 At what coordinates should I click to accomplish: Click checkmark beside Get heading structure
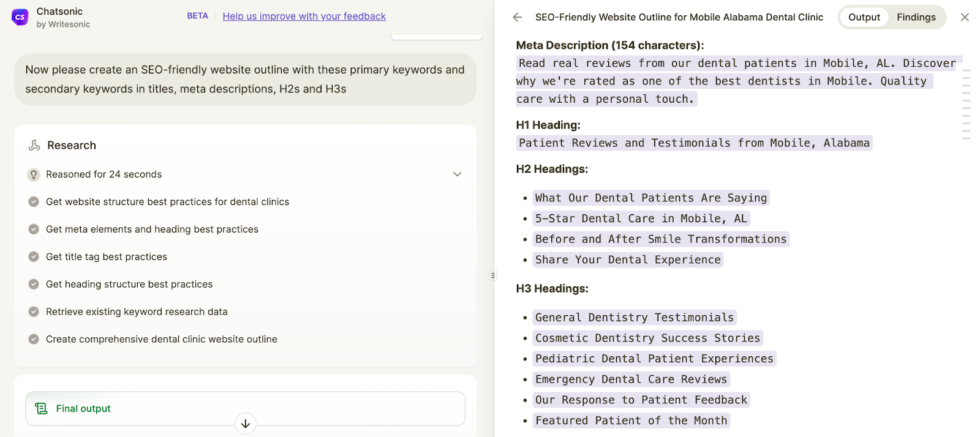[x=34, y=285]
